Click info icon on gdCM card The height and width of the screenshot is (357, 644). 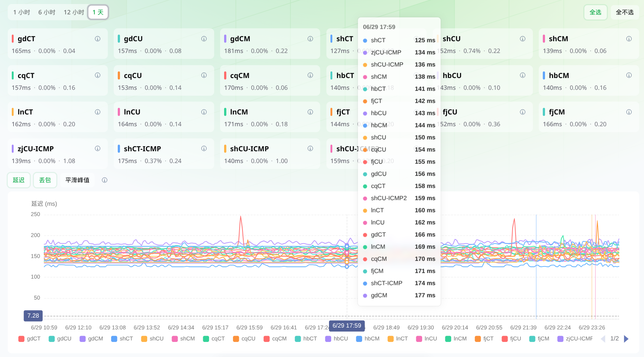(310, 39)
